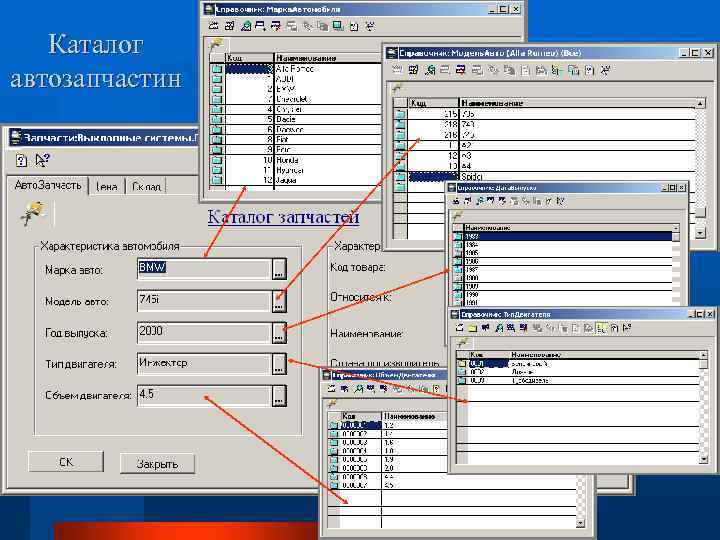
Task: Sort by Код column in МаркаАвтомобиля window
Action: [x=249, y=58]
